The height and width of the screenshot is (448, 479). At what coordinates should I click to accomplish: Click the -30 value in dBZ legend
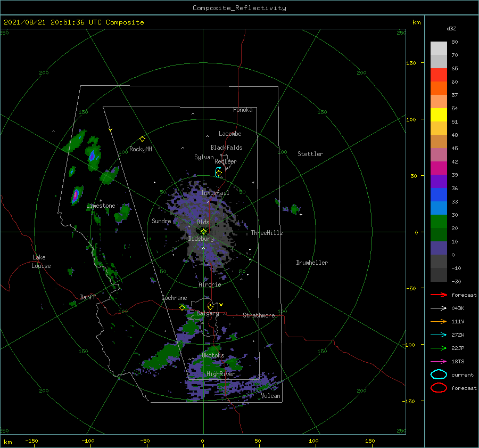point(456,281)
